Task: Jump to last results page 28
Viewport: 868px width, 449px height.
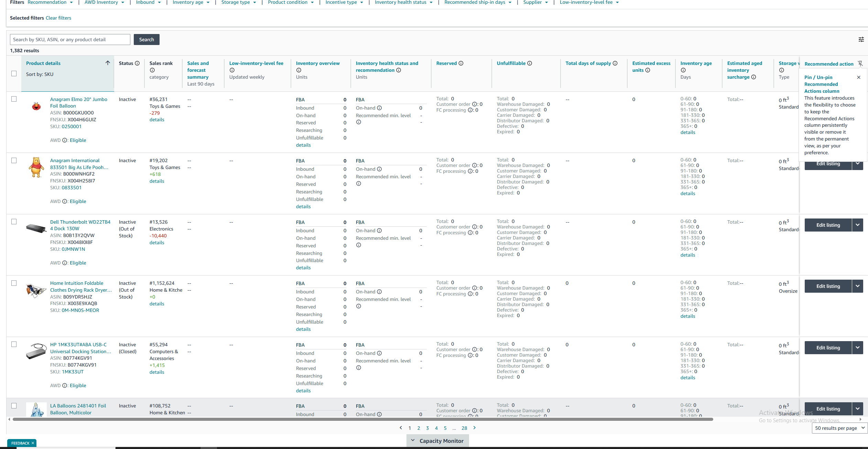Action: [464, 428]
